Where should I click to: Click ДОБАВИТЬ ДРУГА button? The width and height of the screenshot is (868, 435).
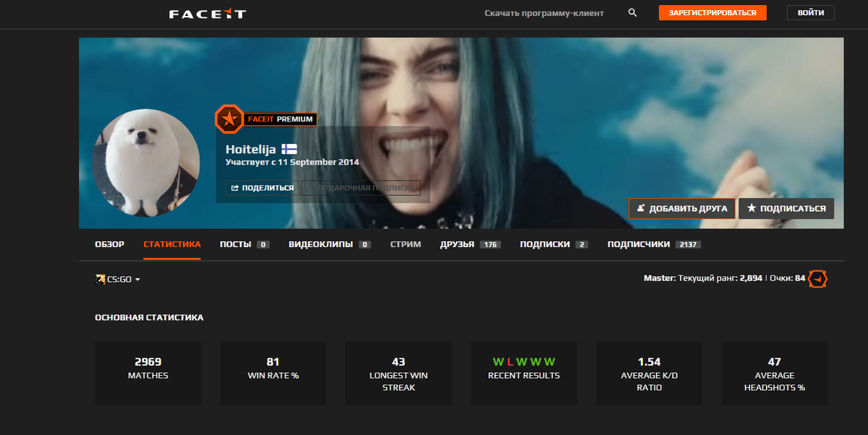coord(682,209)
